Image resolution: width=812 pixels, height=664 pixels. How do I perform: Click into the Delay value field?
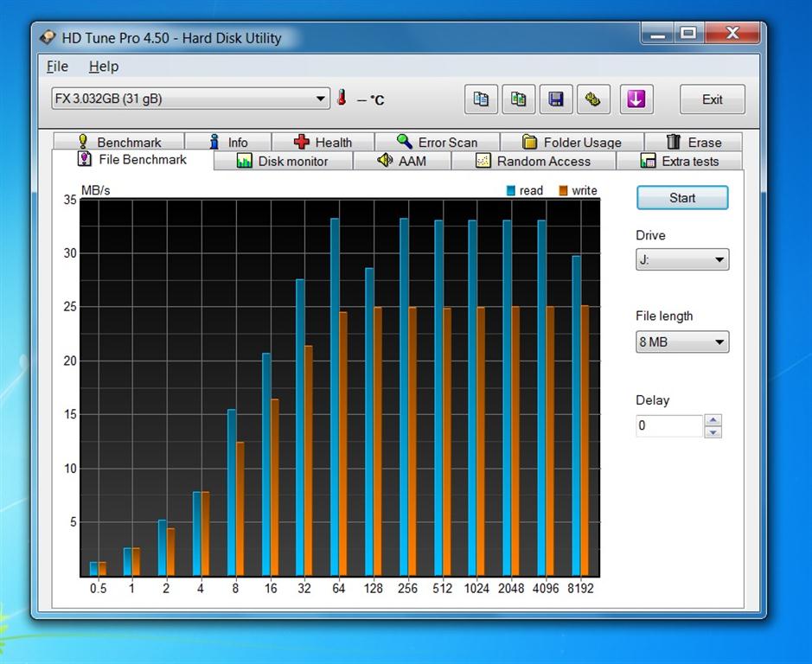pyautogui.click(x=669, y=425)
